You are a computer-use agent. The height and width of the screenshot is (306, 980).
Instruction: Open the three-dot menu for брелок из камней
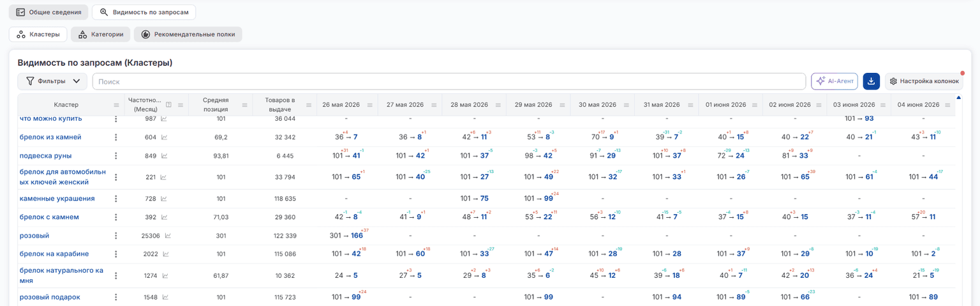tap(116, 137)
